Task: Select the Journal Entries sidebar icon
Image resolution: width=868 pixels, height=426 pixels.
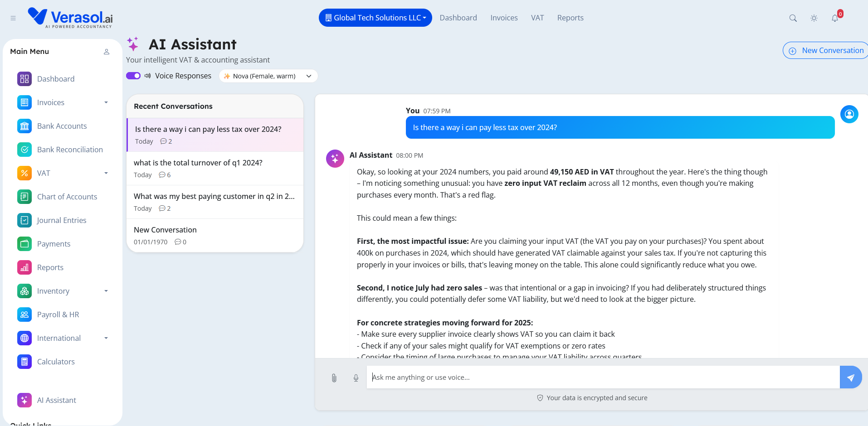Action: 24,220
